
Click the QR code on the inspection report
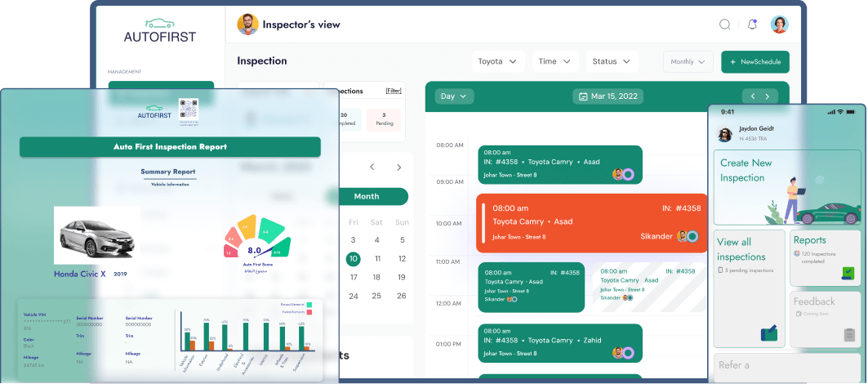click(x=188, y=111)
